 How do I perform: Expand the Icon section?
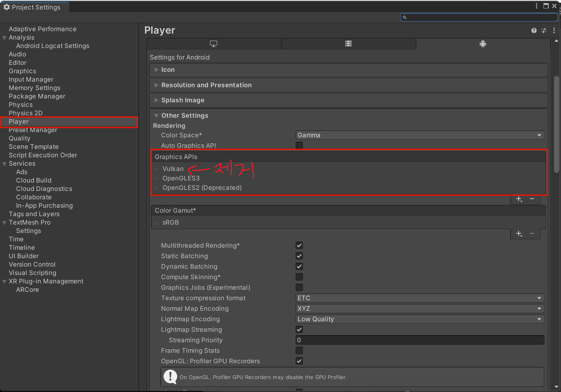tap(348, 70)
